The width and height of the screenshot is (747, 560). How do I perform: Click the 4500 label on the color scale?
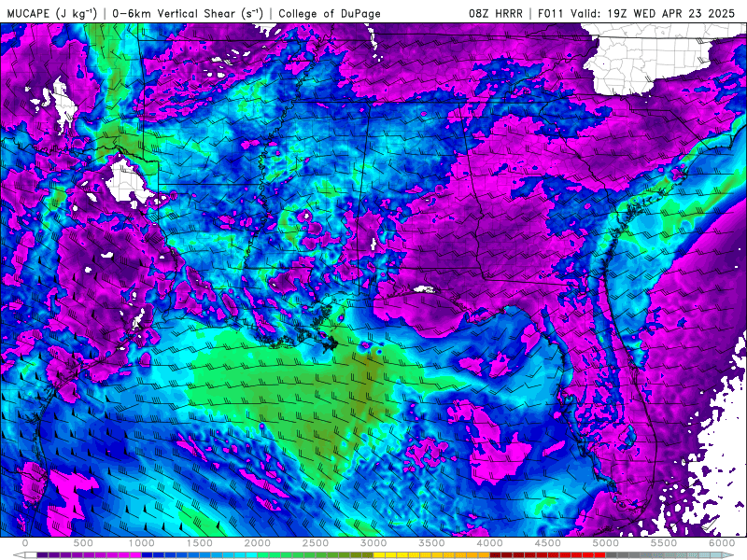[x=548, y=543]
